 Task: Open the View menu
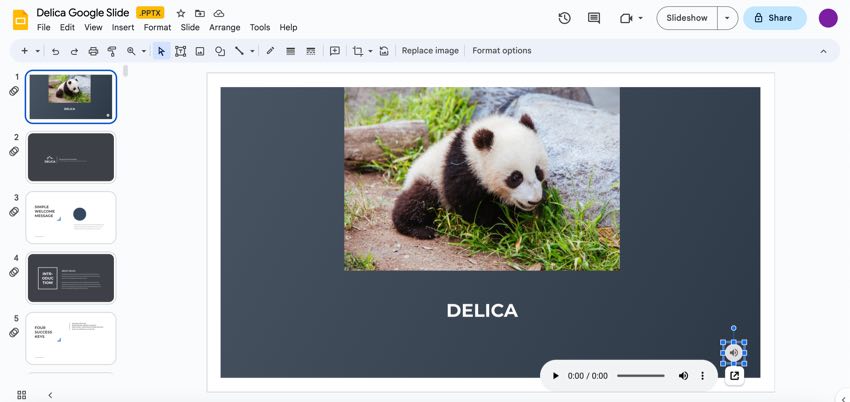(x=93, y=27)
